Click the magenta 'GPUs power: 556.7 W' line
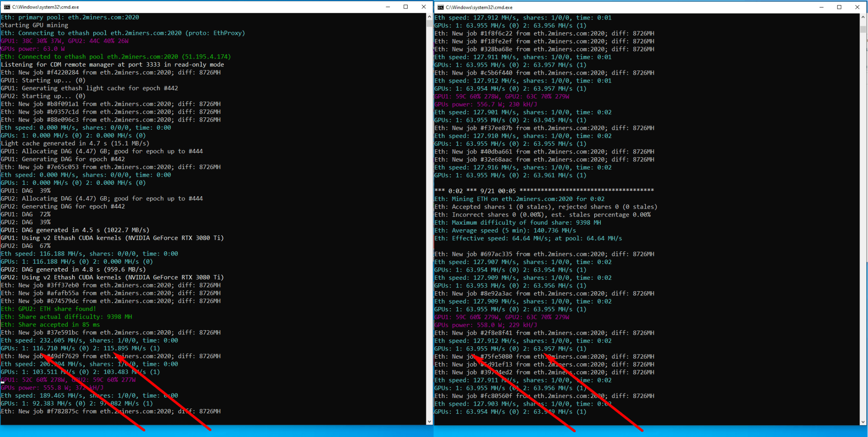The height and width of the screenshot is (437, 868). click(x=485, y=104)
